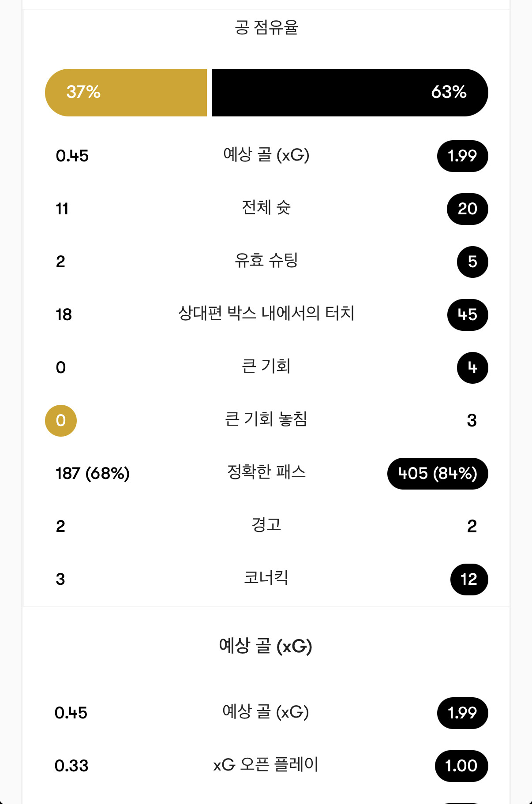Select the xG 오픈 플레이 row label
Viewport: 532px width, 804px height.
pos(266,764)
